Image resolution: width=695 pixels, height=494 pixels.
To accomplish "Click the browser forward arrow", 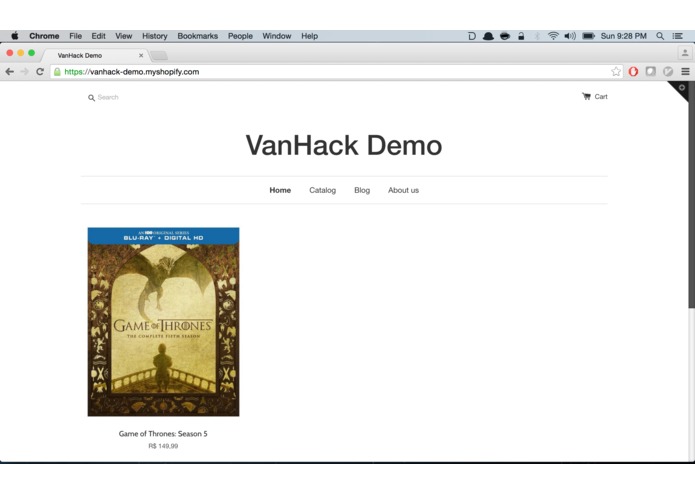I will tap(25, 71).
